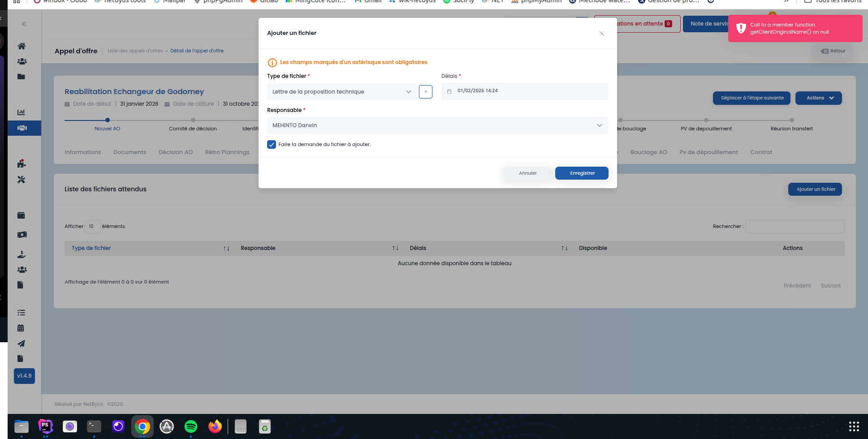Viewport: 868px width, 439px height.
Task: Open the calendar icon in sidebar
Action: click(21, 328)
